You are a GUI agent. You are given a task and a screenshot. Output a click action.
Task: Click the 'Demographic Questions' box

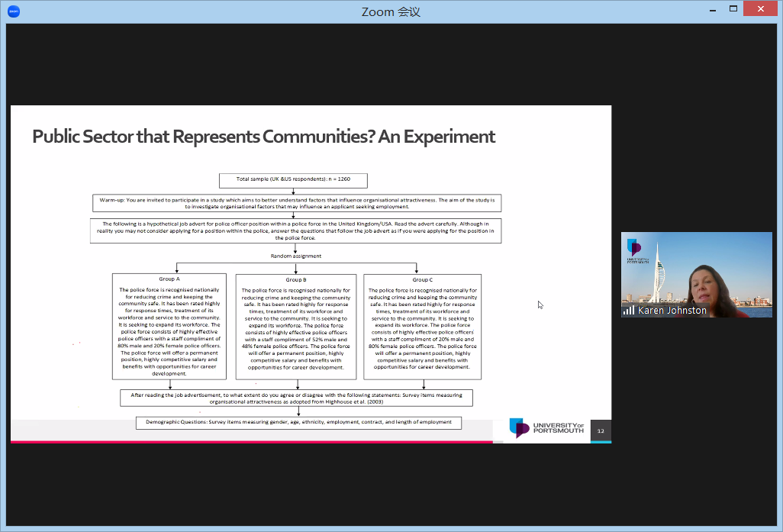tap(298, 423)
